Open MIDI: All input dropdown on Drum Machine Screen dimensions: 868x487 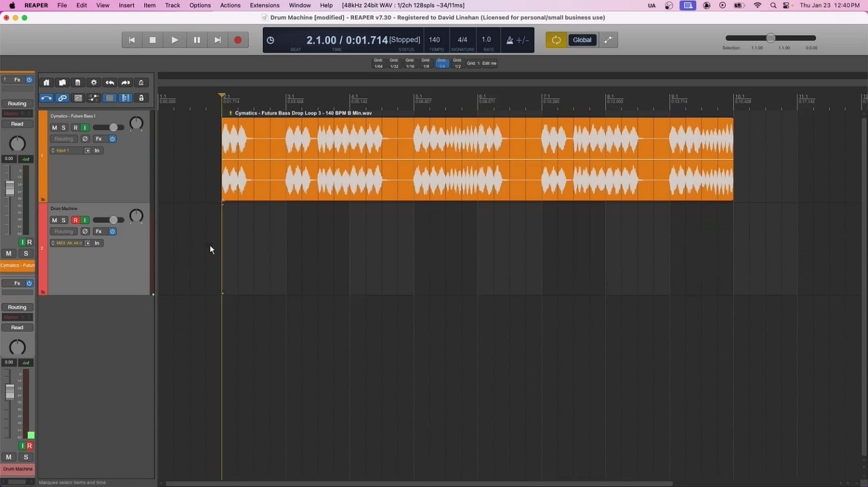point(67,243)
